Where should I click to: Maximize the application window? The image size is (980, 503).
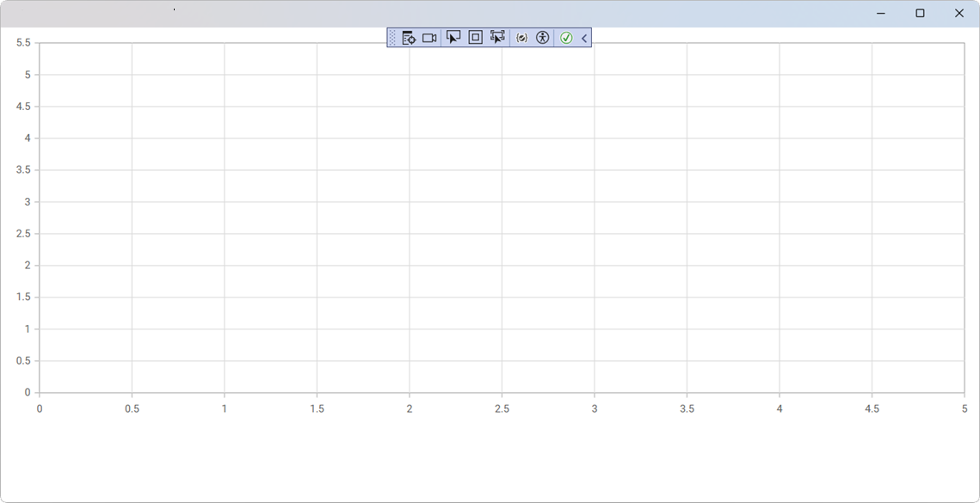click(x=920, y=13)
